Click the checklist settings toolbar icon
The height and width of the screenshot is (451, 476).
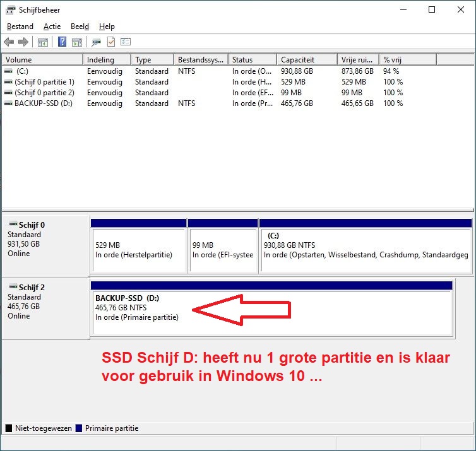[126, 42]
